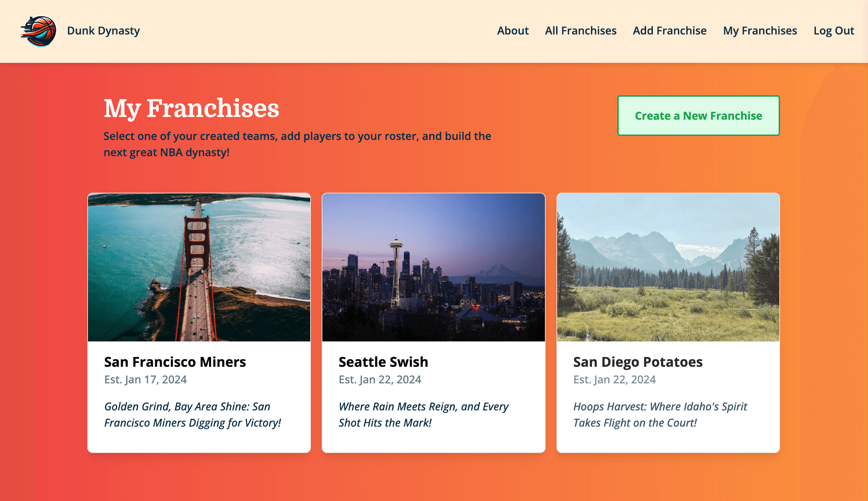The height and width of the screenshot is (501, 868).
Task: Go to All Franchises
Action: pyautogui.click(x=580, y=31)
